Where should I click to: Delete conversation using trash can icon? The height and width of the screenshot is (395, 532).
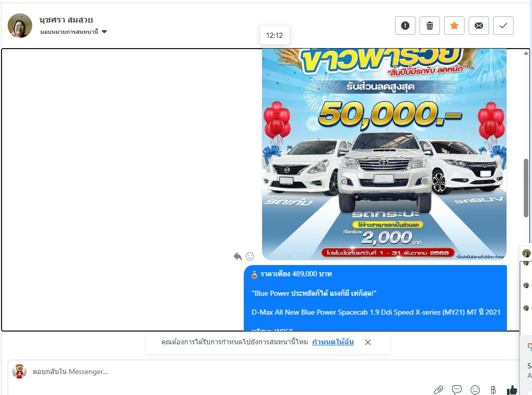click(x=430, y=26)
